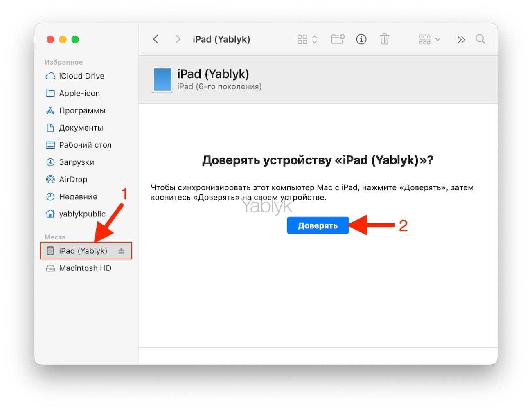Open the Finder search icon

click(480, 39)
